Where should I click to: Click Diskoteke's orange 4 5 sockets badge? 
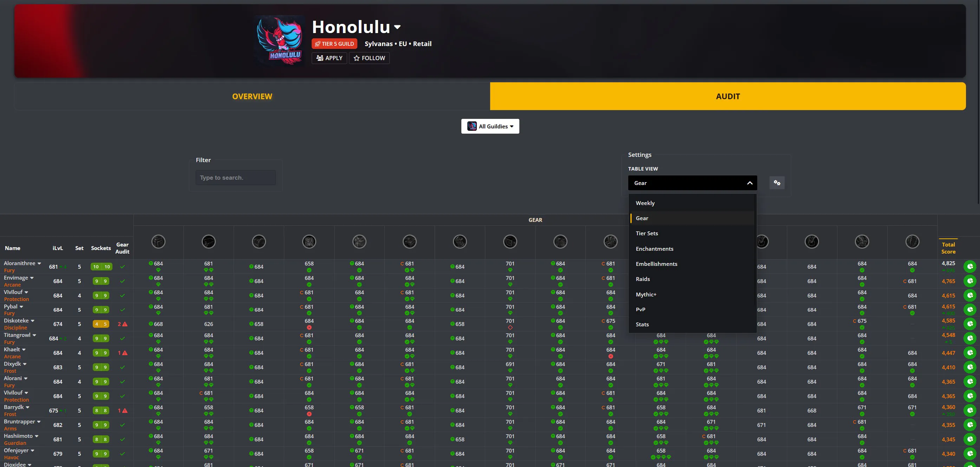pos(101,324)
